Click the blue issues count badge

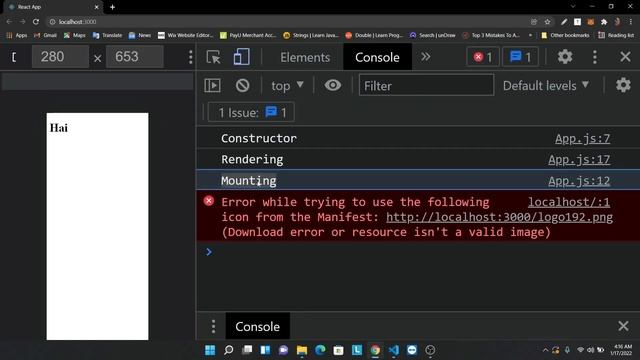(x=520, y=57)
